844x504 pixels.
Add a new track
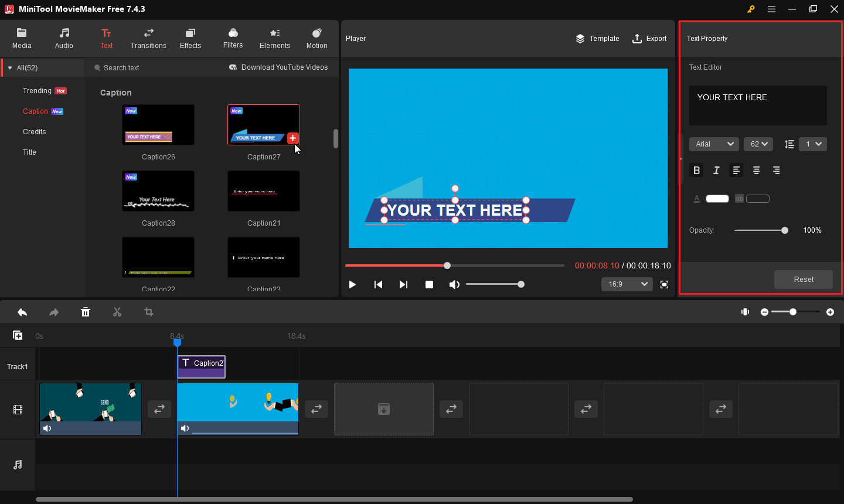[x=18, y=336]
